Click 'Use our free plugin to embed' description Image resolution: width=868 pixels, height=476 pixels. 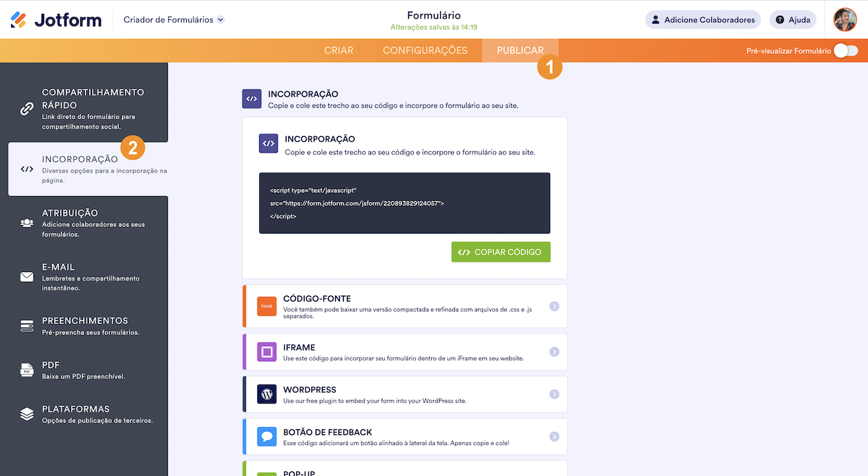tap(374, 401)
